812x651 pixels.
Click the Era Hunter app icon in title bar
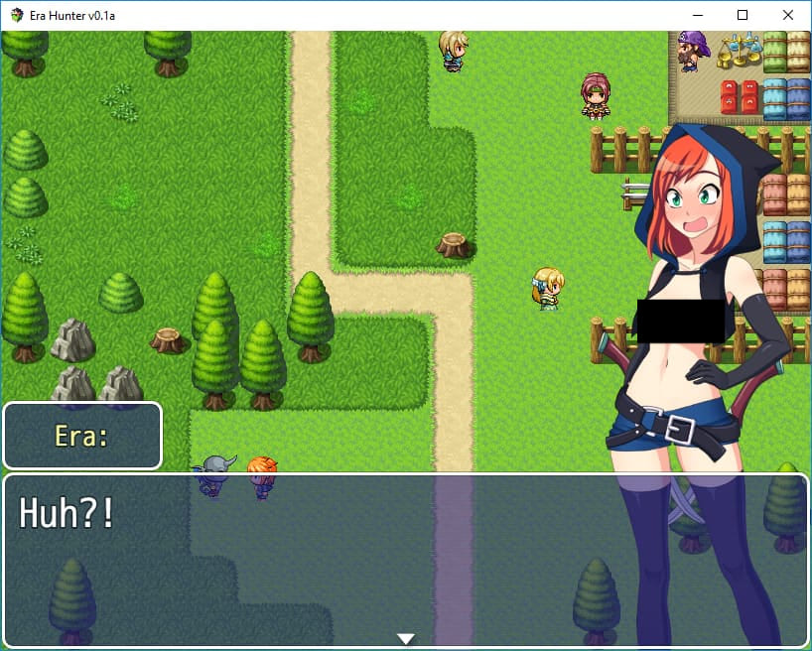coord(17,15)
